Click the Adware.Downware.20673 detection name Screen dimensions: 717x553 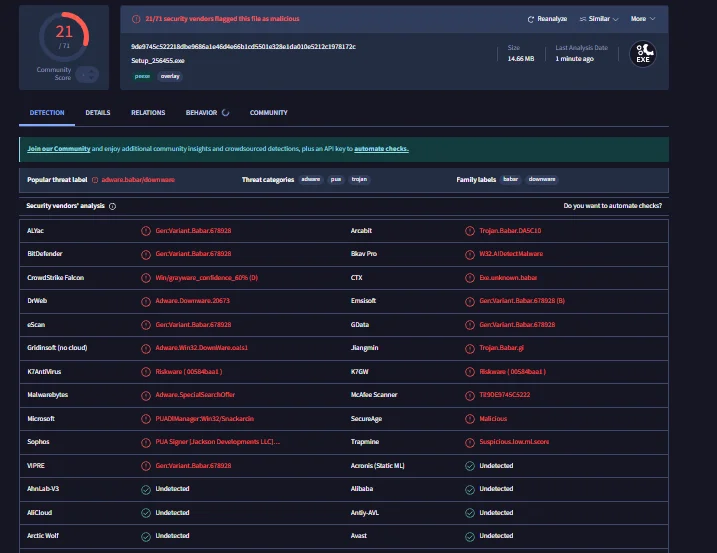pos(193,301)
